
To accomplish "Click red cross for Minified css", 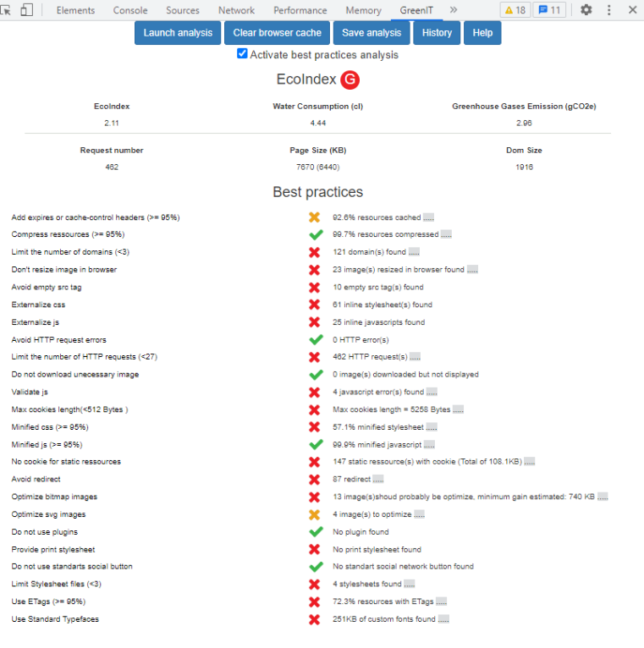I will click(x=315, y=427).
